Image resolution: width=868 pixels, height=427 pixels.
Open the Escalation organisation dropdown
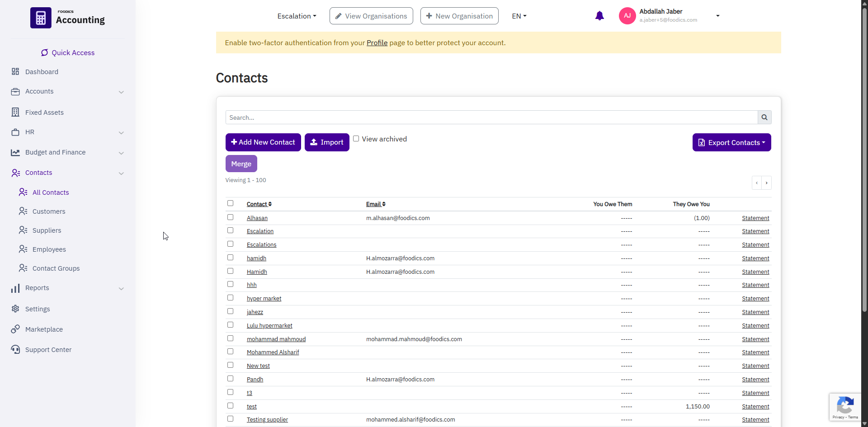coord(297,16)
